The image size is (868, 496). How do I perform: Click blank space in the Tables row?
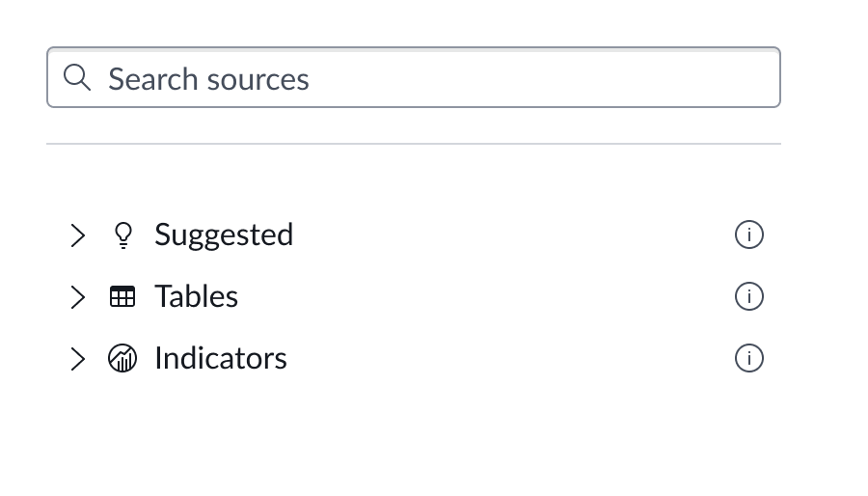coord(482,296)
